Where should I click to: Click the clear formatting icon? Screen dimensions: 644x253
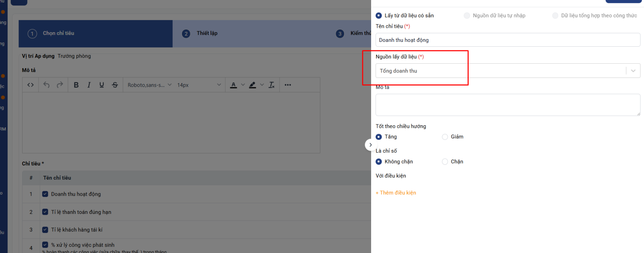click(x=272, y=85)
